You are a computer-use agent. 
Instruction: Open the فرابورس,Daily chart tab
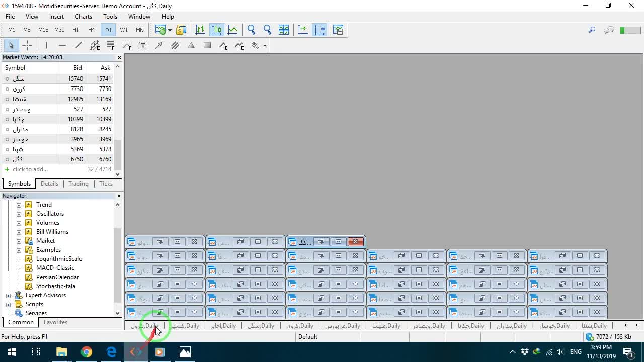pos(342,326)
